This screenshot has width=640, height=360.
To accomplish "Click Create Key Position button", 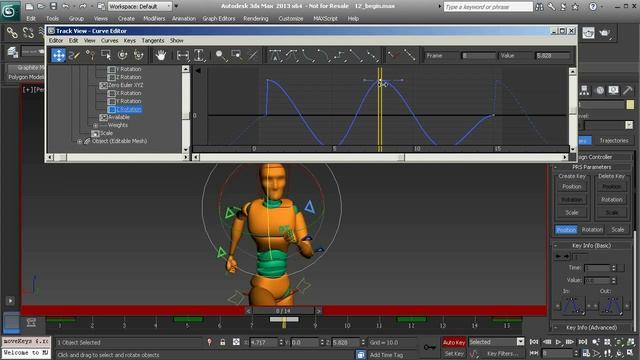I will [x=571, y=187].
